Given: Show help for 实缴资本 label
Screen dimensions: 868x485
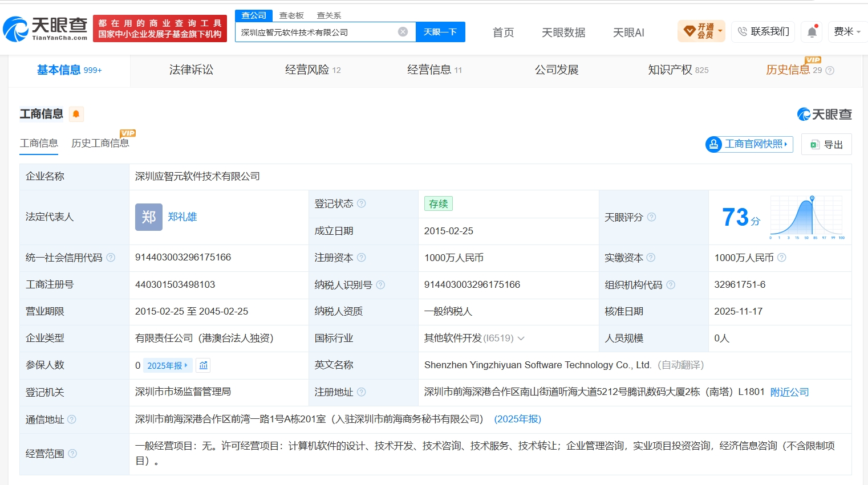Looking at the screenshot, I should (651, 258).
